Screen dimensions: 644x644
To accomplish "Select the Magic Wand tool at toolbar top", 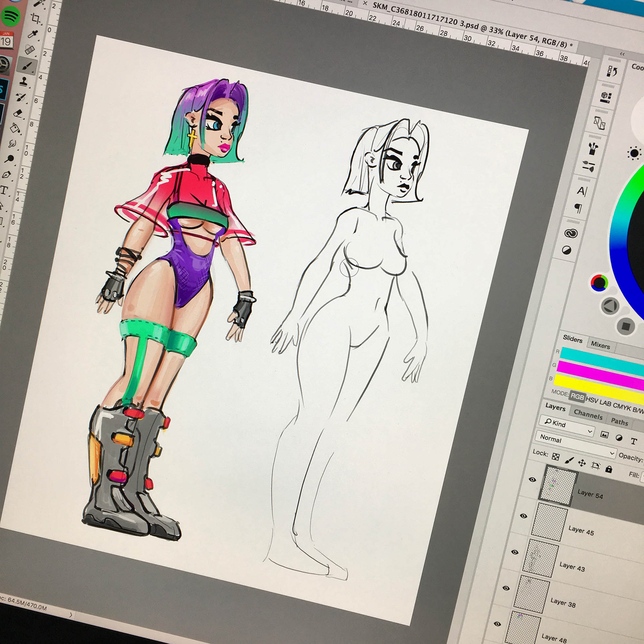I will [x=39, y=3].
